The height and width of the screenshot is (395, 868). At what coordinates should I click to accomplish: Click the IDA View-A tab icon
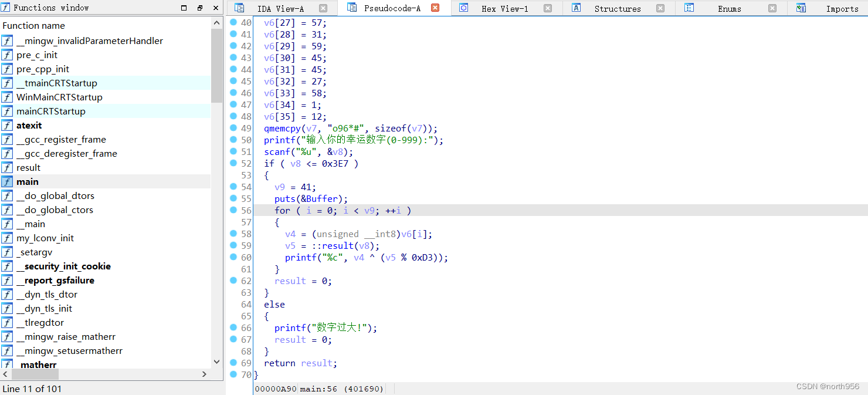(239, 8)
